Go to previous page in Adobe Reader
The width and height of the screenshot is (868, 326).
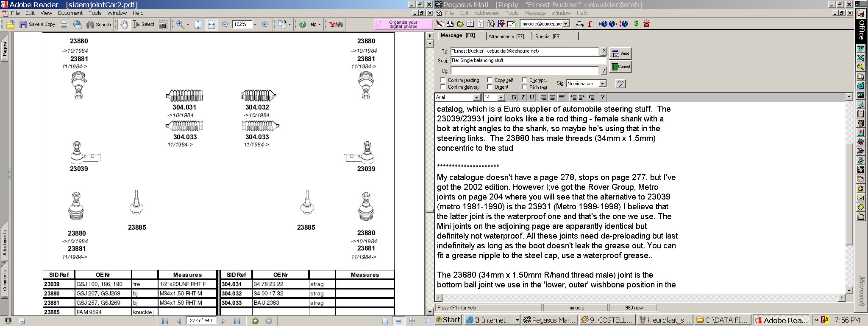(179, 321)
